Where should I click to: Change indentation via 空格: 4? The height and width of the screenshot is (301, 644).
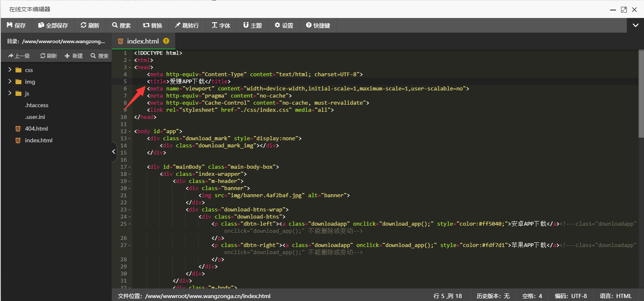(x=532, y=296)
